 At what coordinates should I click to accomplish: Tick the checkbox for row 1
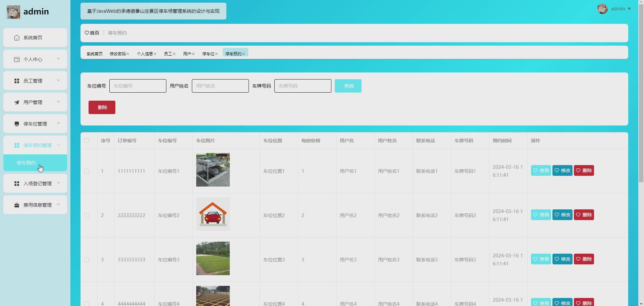pyautogui.click(x=87, y=171)
